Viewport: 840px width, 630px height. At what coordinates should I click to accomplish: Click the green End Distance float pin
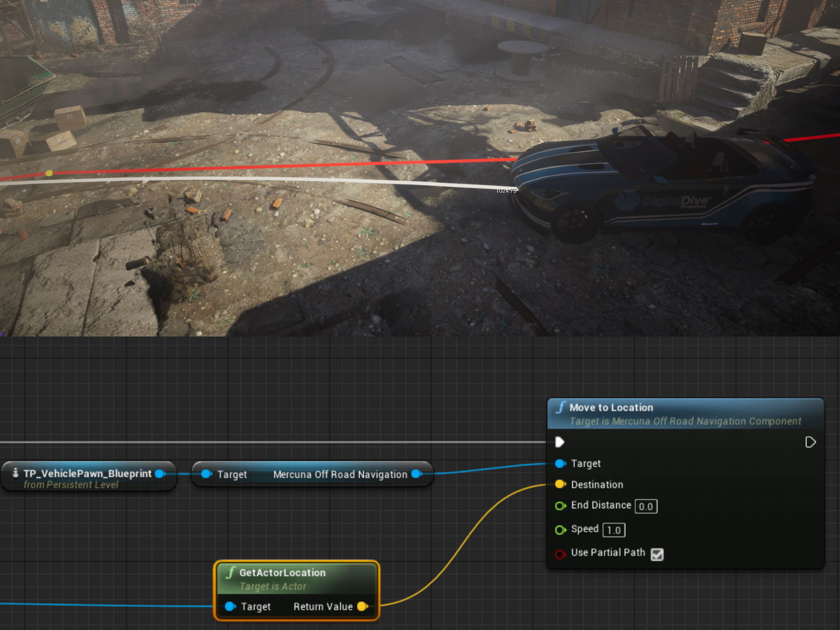point(560,506)
